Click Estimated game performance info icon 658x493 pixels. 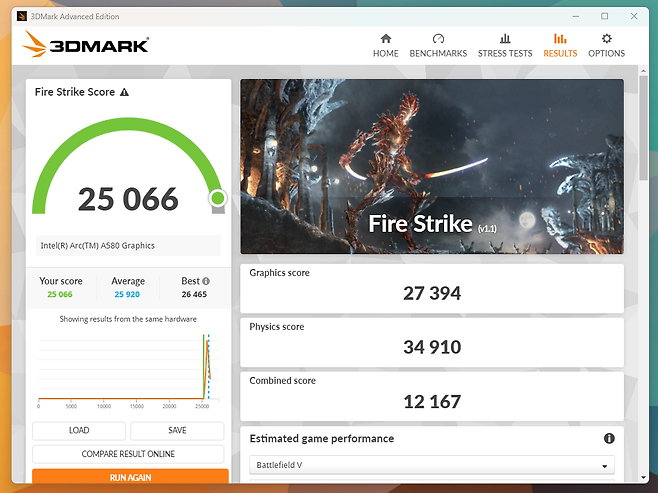click(609, 439)
